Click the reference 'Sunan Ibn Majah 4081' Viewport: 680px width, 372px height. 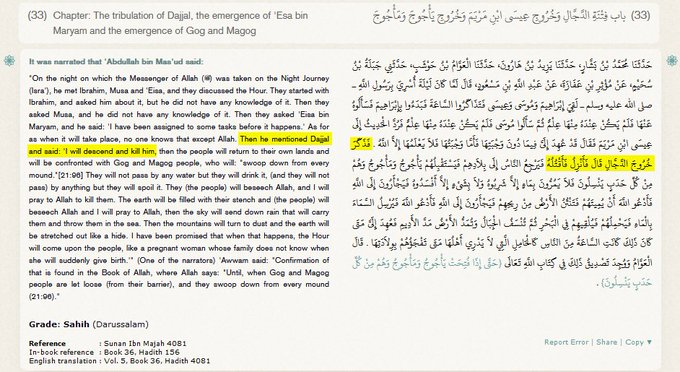145,343
